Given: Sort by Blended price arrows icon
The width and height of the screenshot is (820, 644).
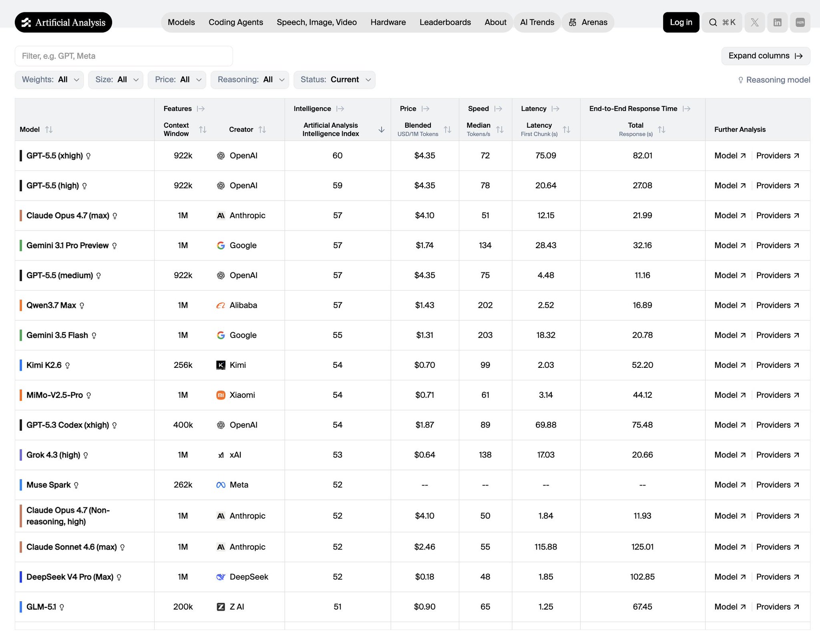Looking at the screenshot, I should coord(448,130).
